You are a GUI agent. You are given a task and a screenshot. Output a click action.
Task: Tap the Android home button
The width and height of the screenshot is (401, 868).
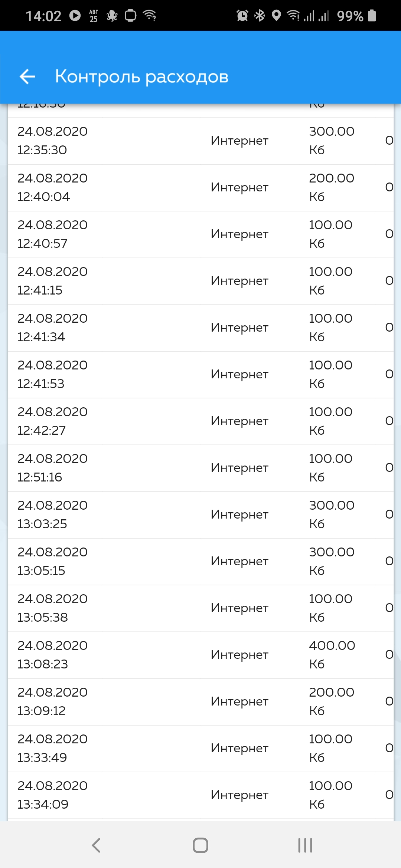coord(200,845)
